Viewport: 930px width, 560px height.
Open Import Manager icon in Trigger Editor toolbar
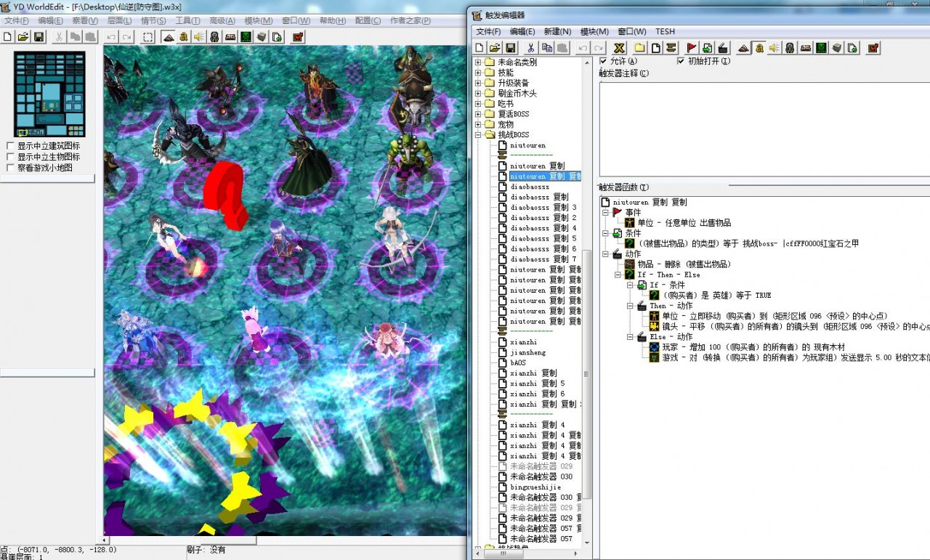point(852,48)
